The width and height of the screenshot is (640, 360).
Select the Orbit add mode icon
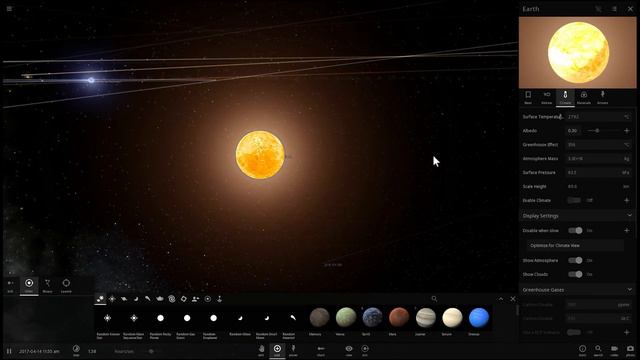pyautogui.click(x=29, y=285)
